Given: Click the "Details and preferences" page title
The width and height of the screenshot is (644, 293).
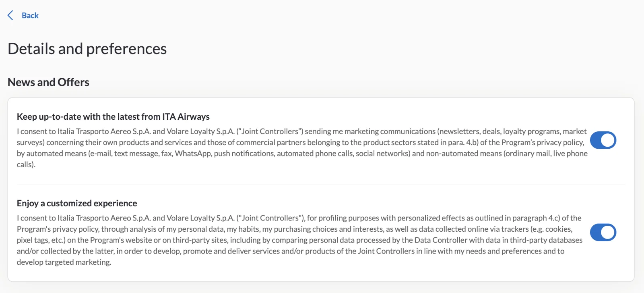Looking at the screenshot, I should (87, 49).
